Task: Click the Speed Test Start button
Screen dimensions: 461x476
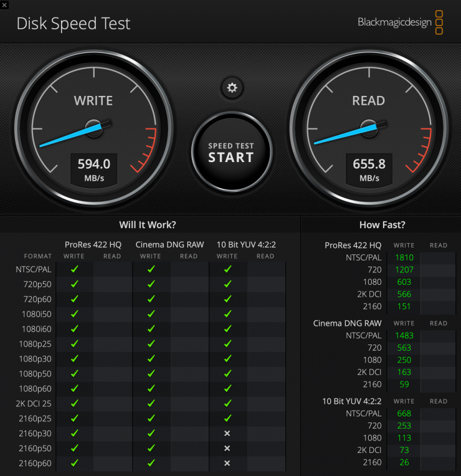Action: pos(231,152)
